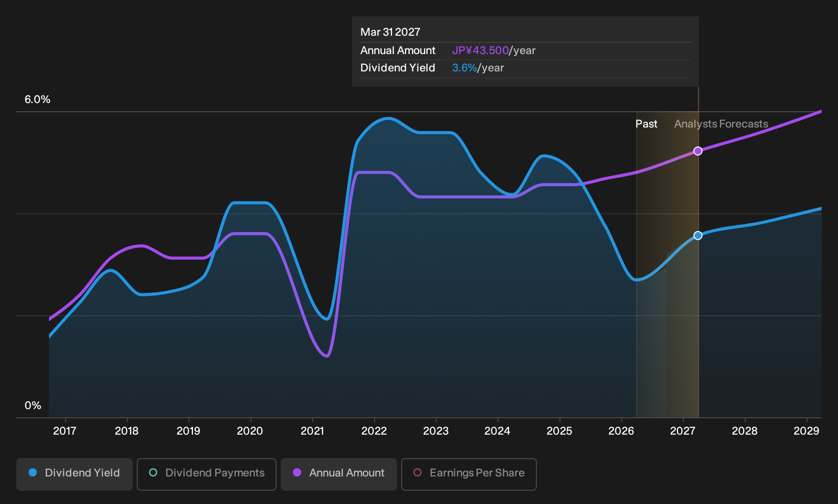Click the teal Dividend Payments circle icon

[153, 472]
